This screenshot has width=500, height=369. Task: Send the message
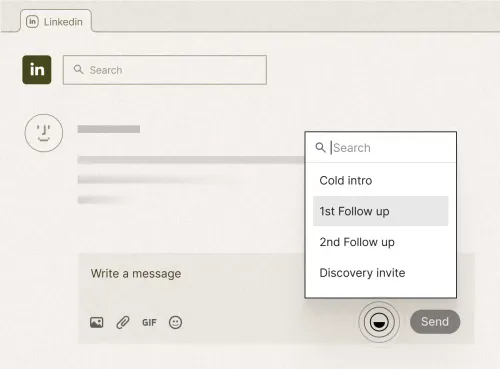click(x=435, y=322)
